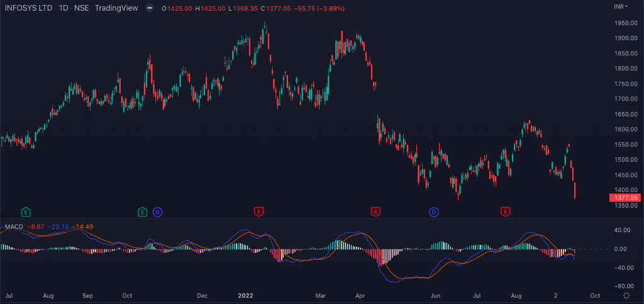Image resolution: width=644 pixels, height=304 pixels.
Task: Click the Jun label on the time axis
Action: 436,296
